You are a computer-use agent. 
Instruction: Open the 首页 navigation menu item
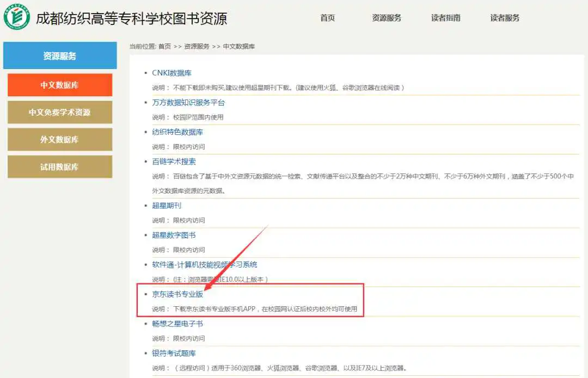pos(328,18)
